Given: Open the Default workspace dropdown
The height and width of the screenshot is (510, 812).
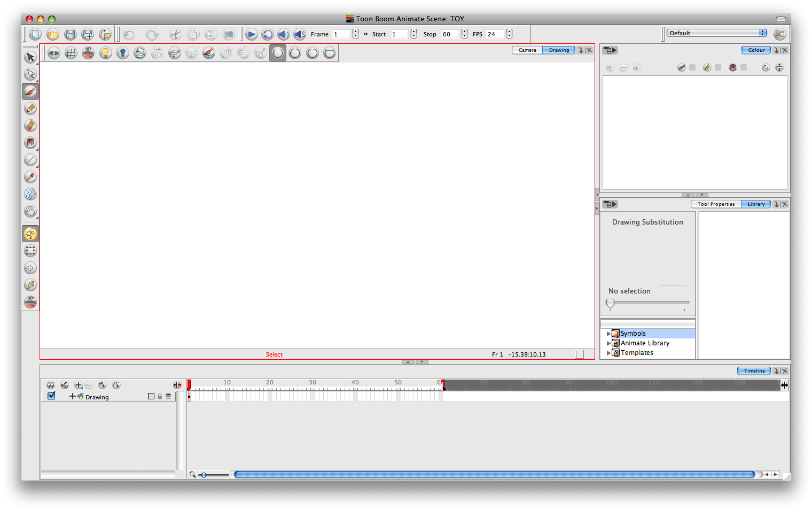Looking at the screenshot, I should [x=716, y=33].
